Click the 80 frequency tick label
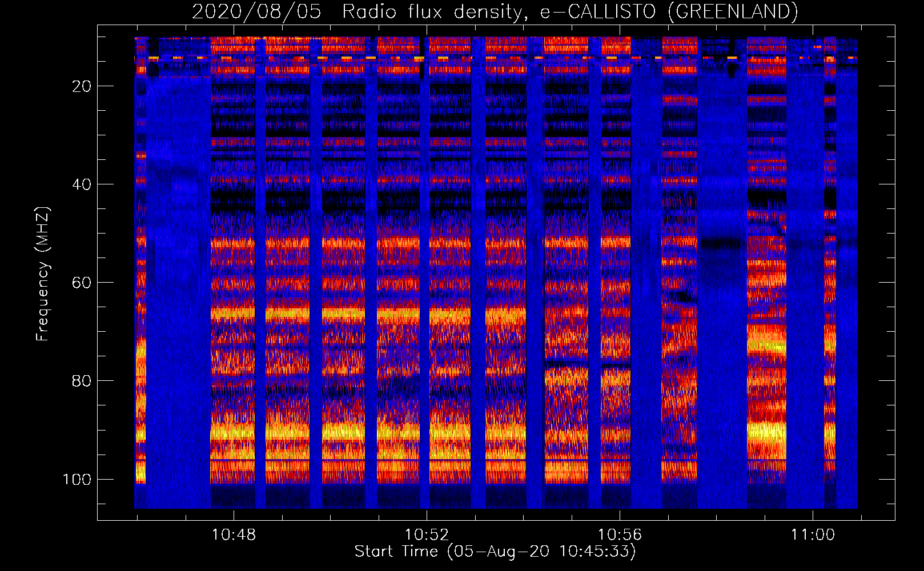Viewport: 924px width, 571px height. tap(82, 381)
